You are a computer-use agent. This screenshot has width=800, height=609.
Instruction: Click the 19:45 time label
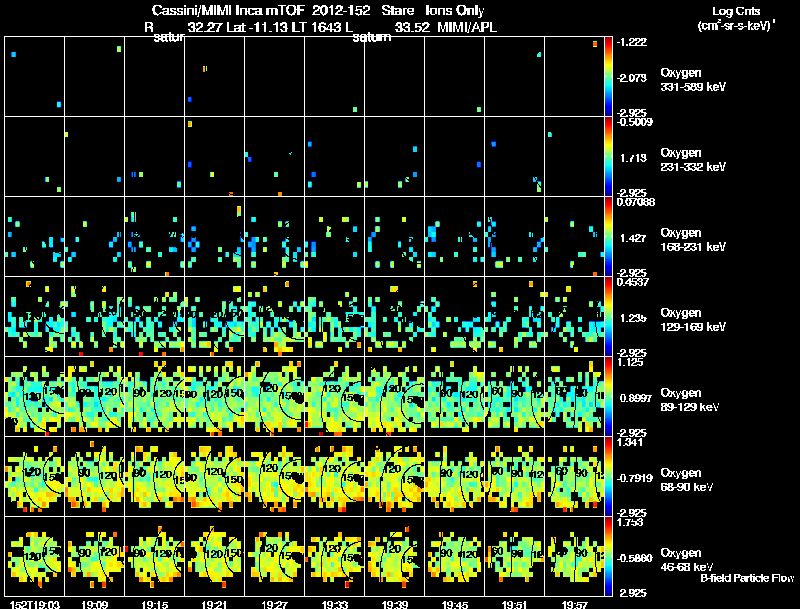[x=455, y=605]
